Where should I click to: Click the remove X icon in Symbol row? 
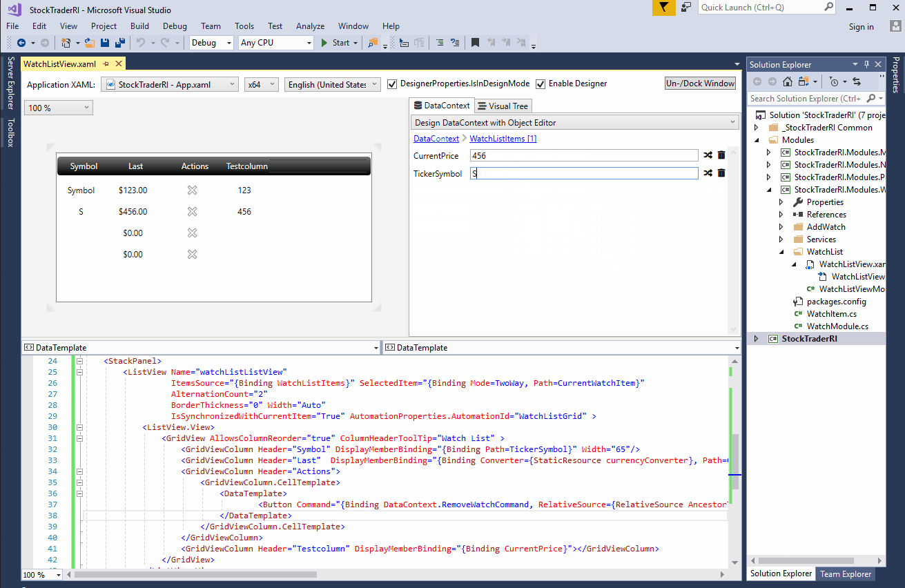(193, 190)
